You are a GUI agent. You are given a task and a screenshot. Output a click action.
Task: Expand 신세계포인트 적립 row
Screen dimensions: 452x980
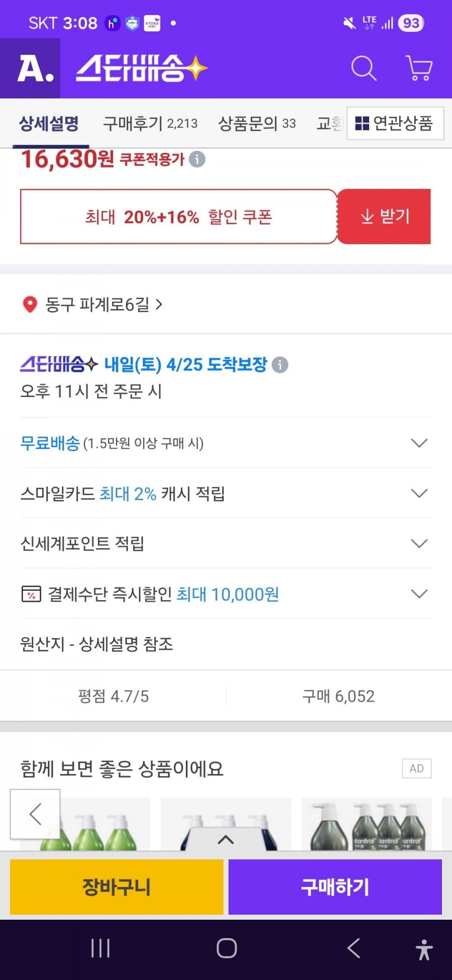point(419,543)
